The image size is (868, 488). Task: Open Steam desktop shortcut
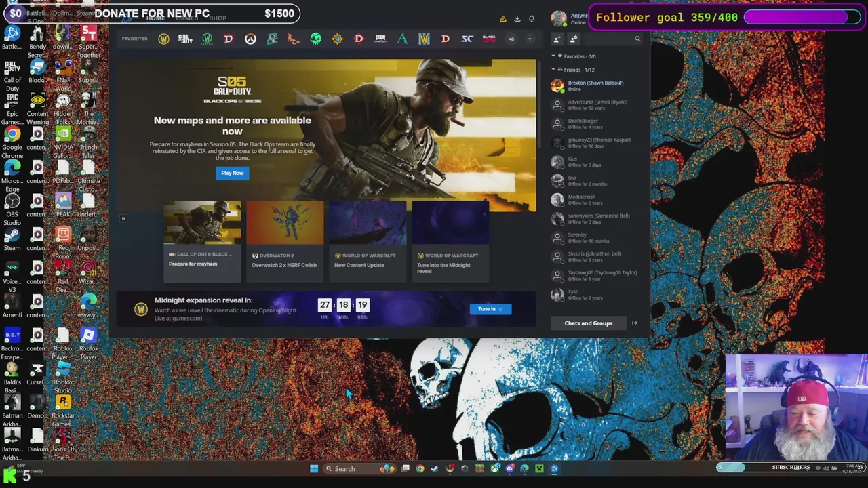[12, 239]
